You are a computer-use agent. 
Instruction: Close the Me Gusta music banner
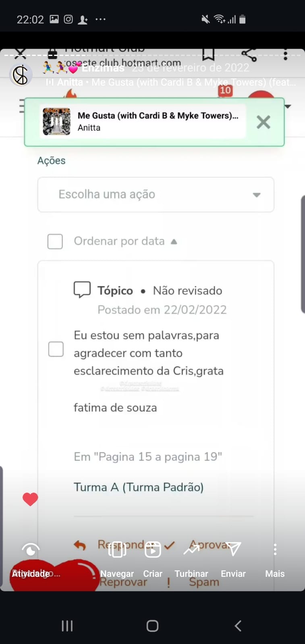pyautogui.click(x=263, y=122)
